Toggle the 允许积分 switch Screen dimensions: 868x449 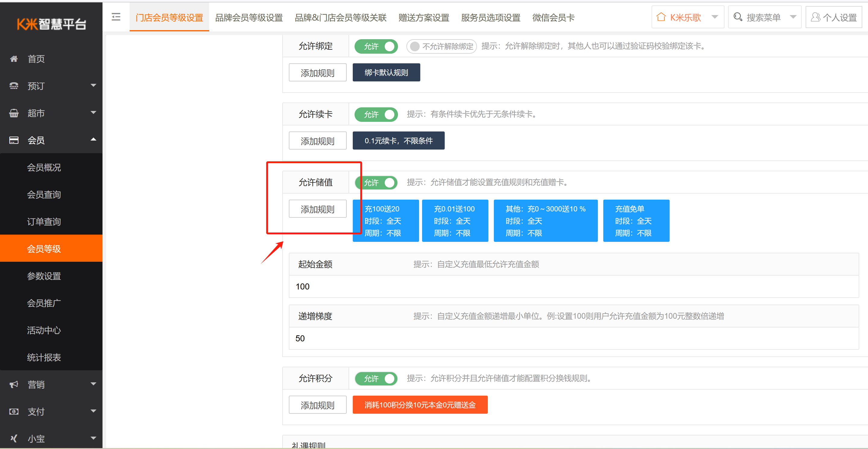pos(376,378)
